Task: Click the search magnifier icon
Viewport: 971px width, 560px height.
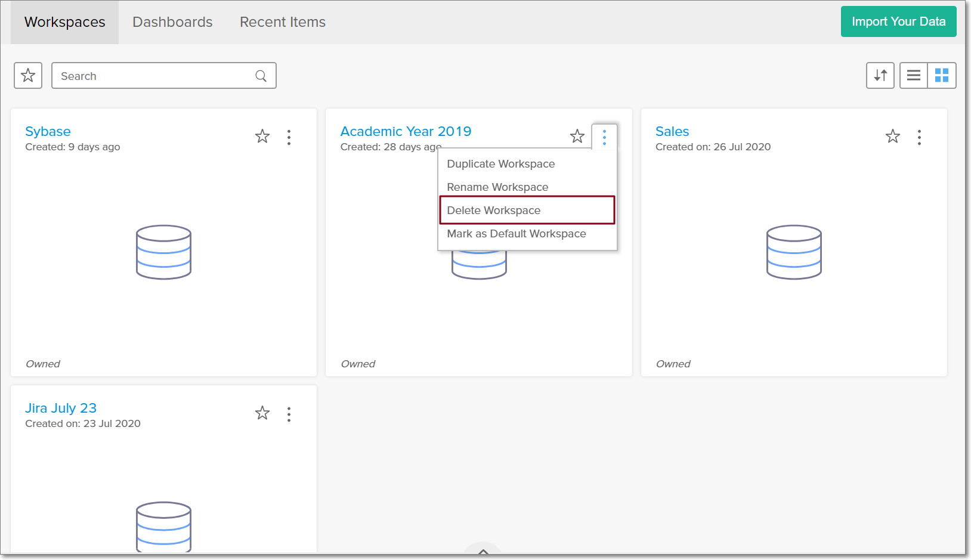Action: (261, 76)
